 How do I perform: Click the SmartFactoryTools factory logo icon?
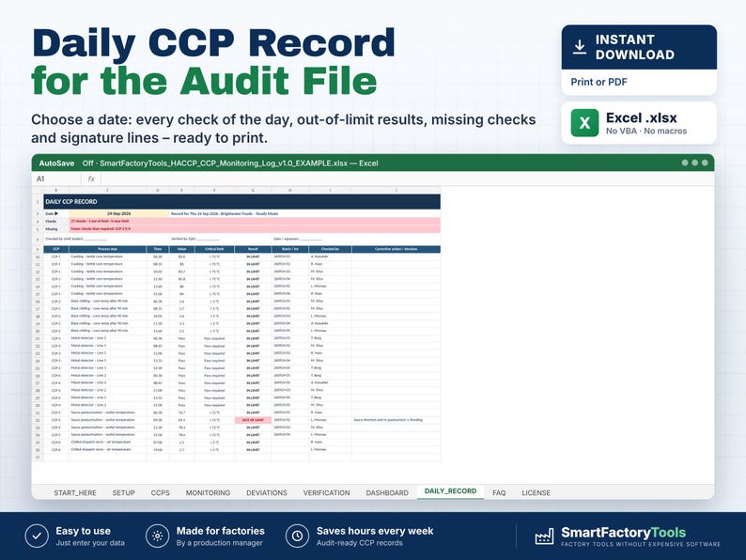[x=544, y=537]
